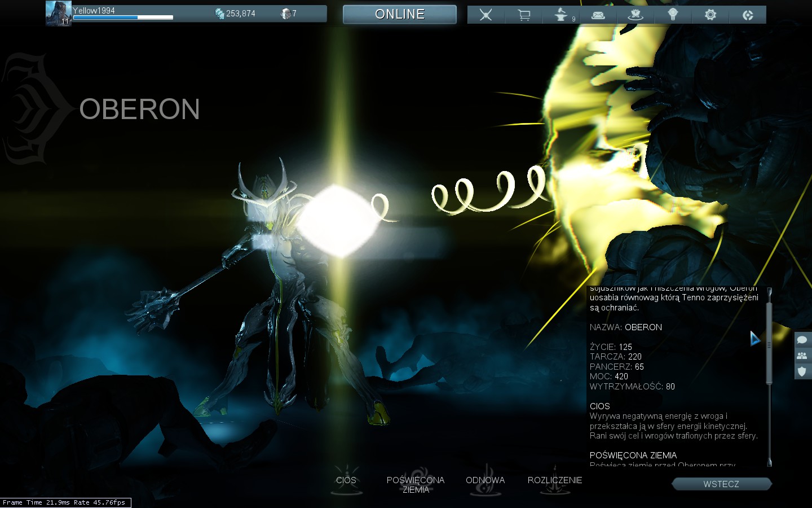Open the Market shopping cart icon
This screenshot has width=812, height=508.
pos(524,15)
